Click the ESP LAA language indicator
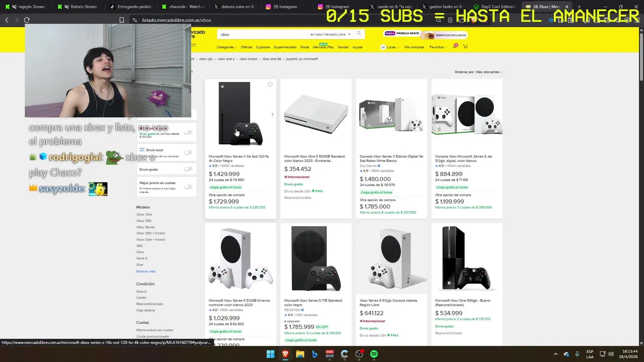Viewport: 644px width, 362px height. point(590,354)
